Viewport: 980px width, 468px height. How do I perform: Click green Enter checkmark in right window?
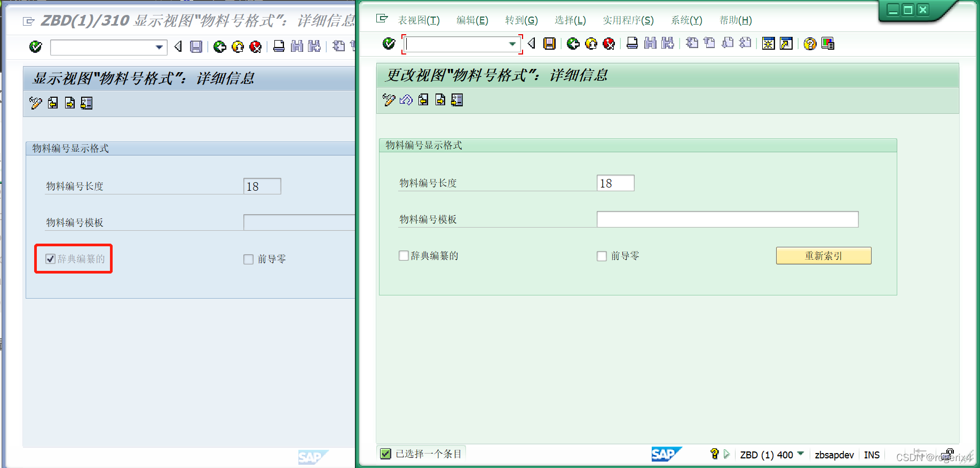(x=389, y=44)
